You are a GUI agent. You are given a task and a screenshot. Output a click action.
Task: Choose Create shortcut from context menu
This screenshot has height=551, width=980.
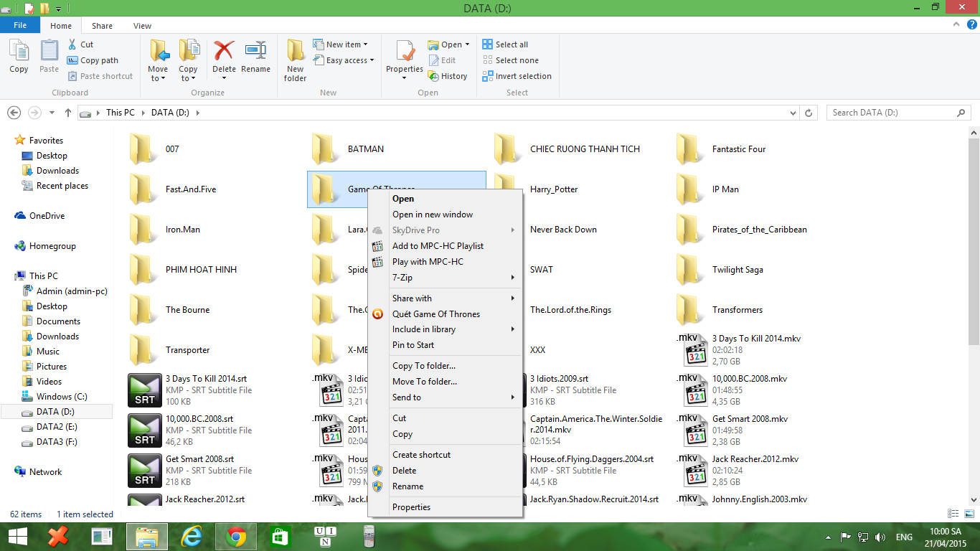pyautogui.click(x=445, y=455)
